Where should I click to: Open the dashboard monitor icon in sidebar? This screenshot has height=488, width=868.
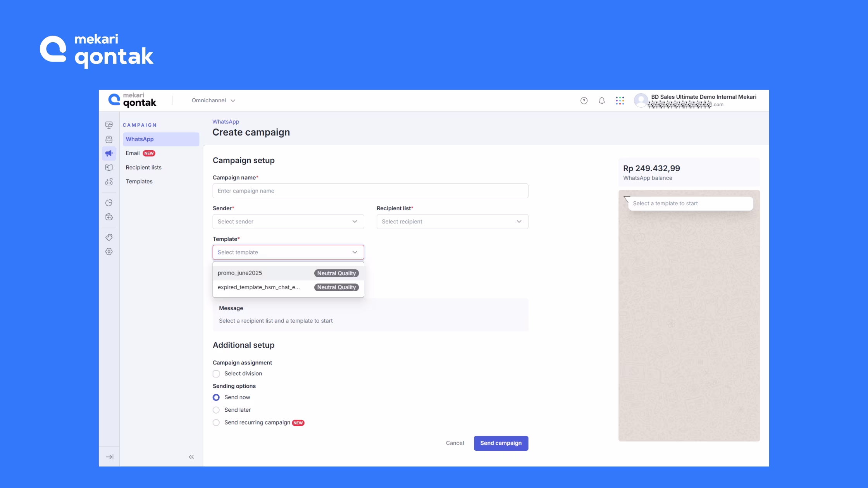point(109,125)
